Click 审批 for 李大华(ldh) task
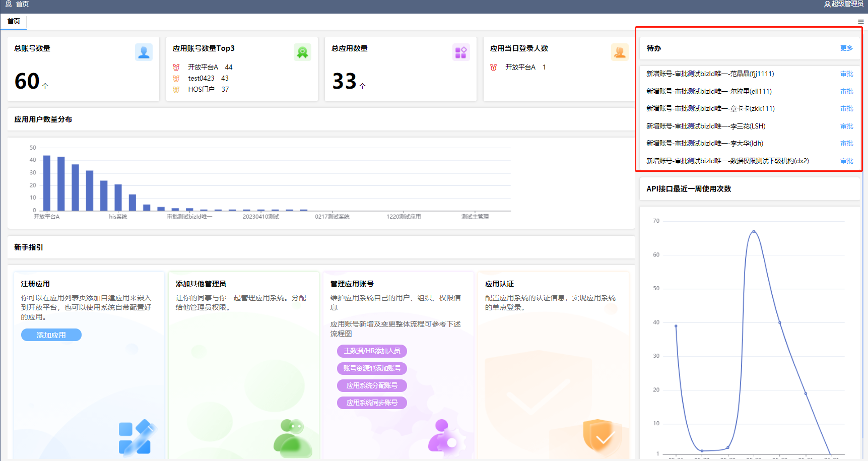This screenshot has width=868, height=461. (847, 144)
